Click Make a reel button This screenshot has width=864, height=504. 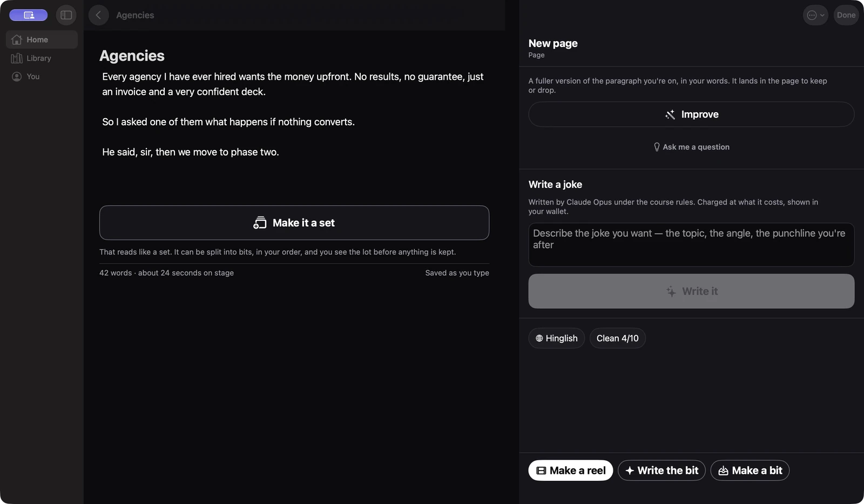pyautogui.click(x=571, y=471)
